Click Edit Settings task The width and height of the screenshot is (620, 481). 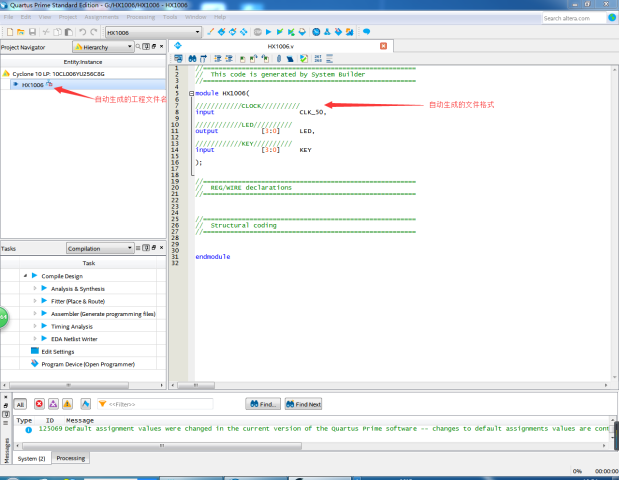tap(58, 352)
